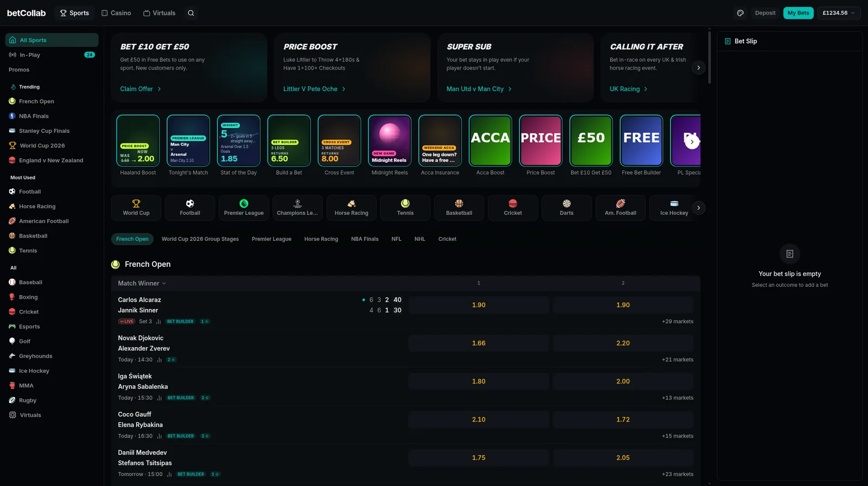868x486 pixels.
Task: Toggle Medvedev odds 1.75 selection
Action: coord(478,458)
